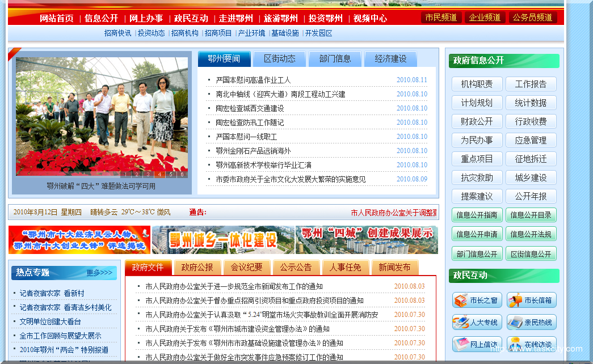
Task: Click the 亲民热线 fax machine icon
Action: click(516, 322)
